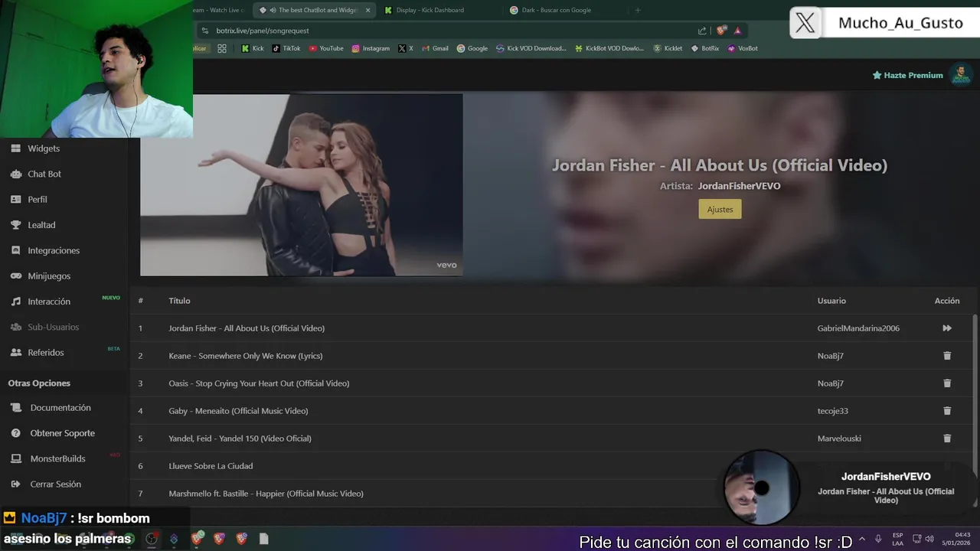
Task: Close the BotRix ChatBot browser tab
Action: 367,10
